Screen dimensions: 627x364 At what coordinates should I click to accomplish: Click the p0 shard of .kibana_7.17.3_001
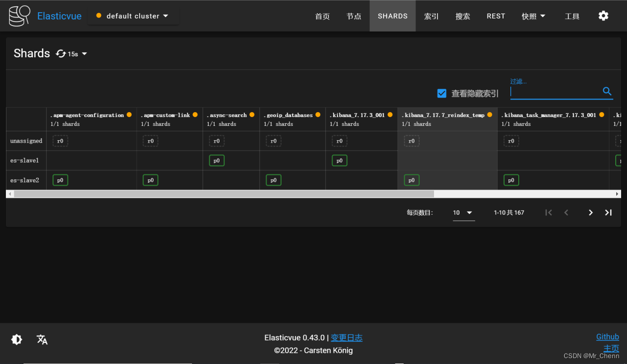pyautogui.click(x=339, y=161)
